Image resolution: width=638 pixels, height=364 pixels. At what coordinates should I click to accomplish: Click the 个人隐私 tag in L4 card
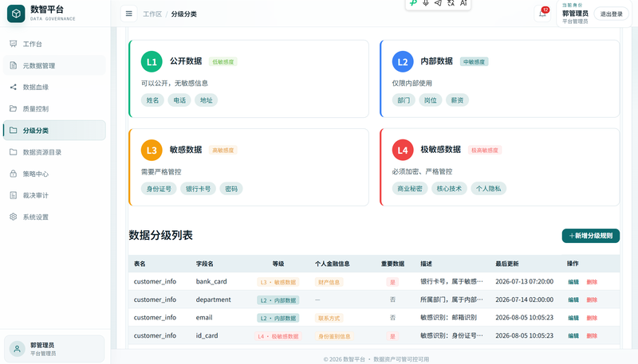(x=489, y=189)
